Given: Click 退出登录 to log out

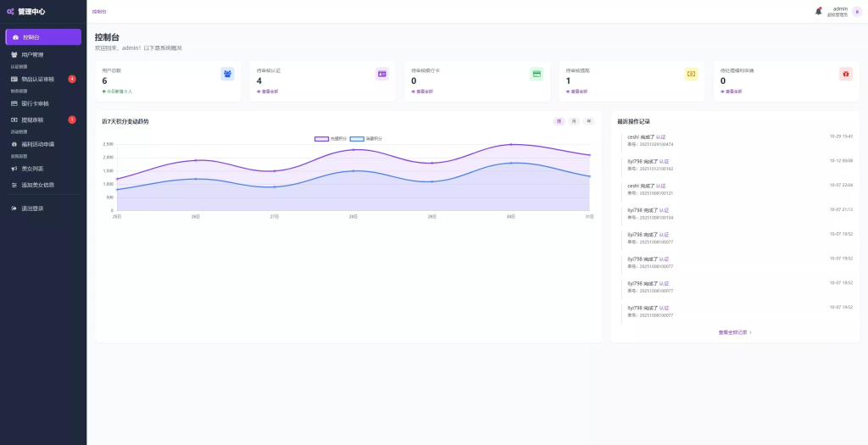Looking at the screenshot, I should 32,208.
